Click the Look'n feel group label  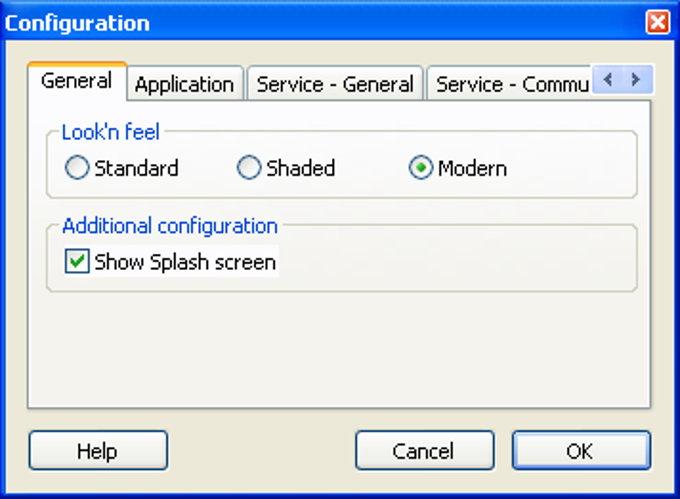(111, 132)
